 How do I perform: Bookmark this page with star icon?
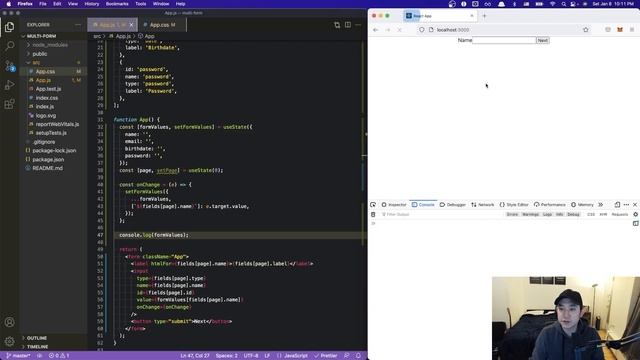pos(586,30)
